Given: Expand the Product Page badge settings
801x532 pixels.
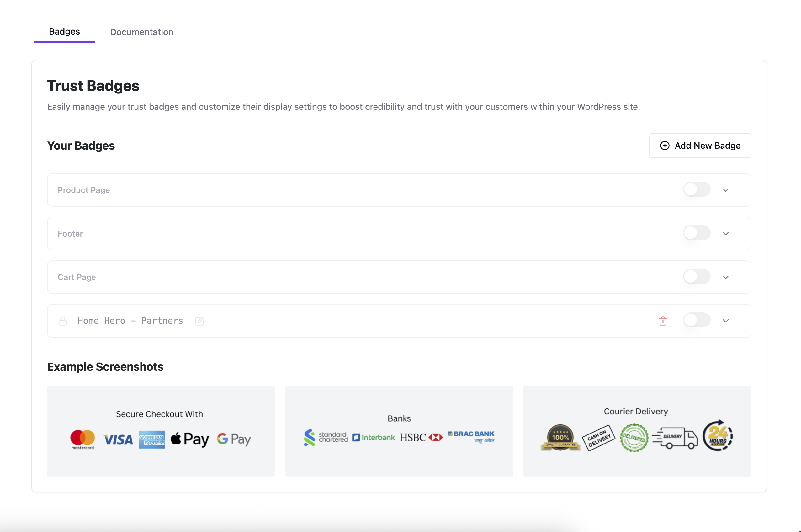Looking at the screenshot, I should tap(726, 190).
